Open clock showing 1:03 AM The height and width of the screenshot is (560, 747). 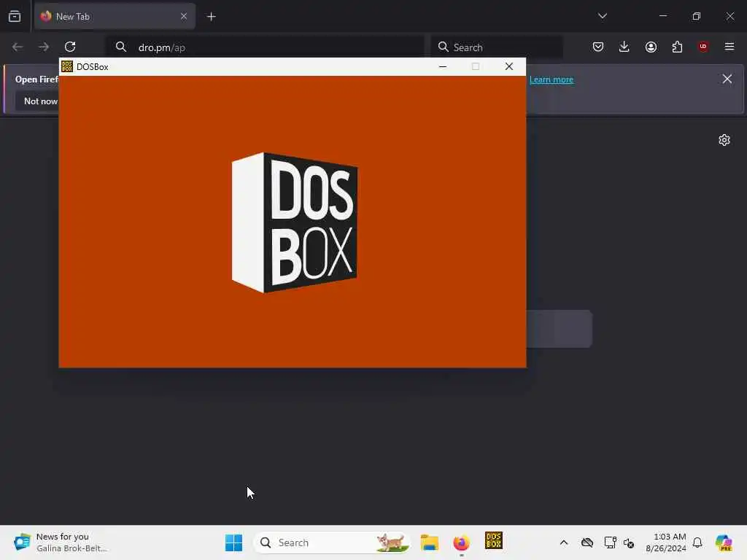pyautogui.click(x=665, y=542)
